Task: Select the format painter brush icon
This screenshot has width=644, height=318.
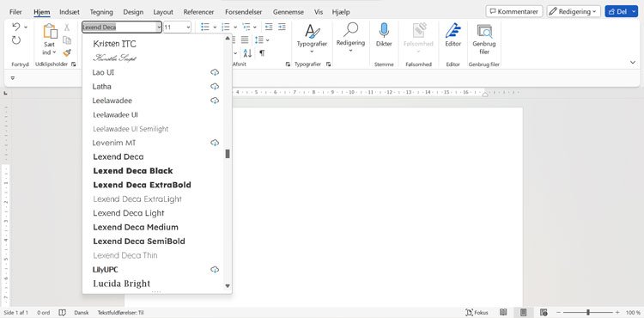Action: click(x=67, y=52)
